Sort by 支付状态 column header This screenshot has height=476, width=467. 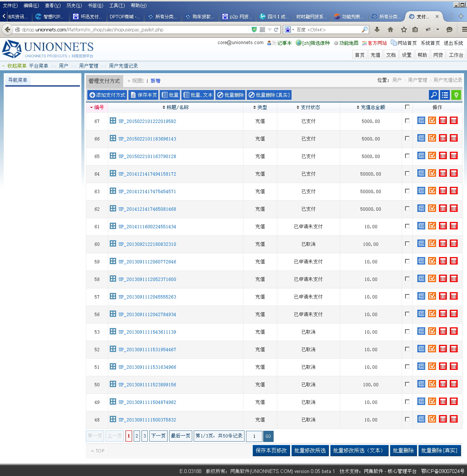click(308, 107)
